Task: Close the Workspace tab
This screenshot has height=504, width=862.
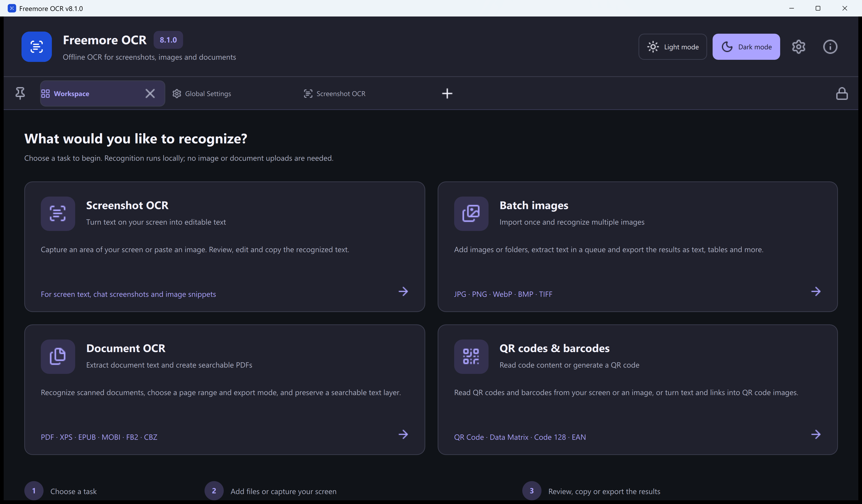Action: click(150, 93)
